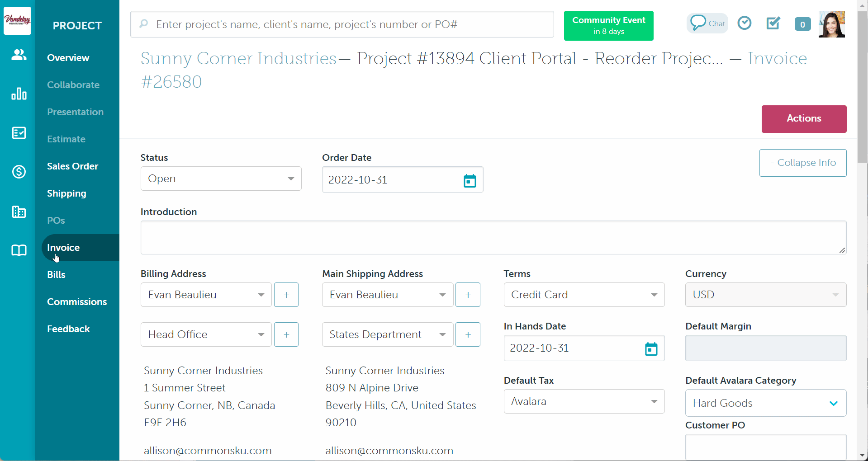Image resolution: width=868 pixels, height=461 pixels.
Task: Go to the Shipping section
Action: tap(66, 193)
